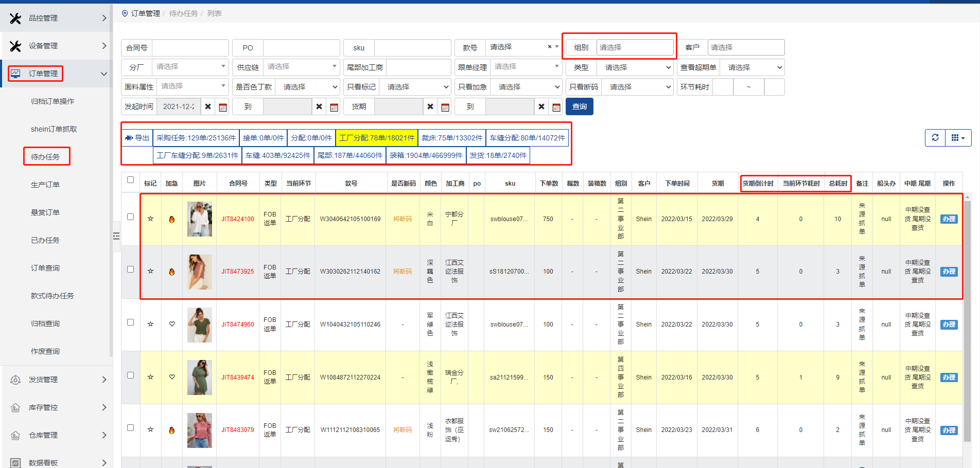Select the 裁床:75单/13302件 status tab
Screen dimensions: 980x468
(452, 138)
